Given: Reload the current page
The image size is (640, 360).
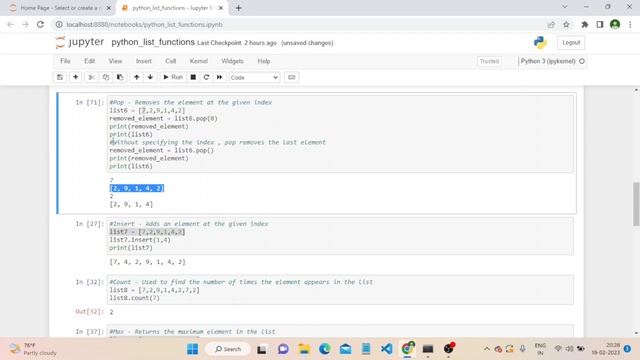Looking at the screenshot, I should click(40, 24).
